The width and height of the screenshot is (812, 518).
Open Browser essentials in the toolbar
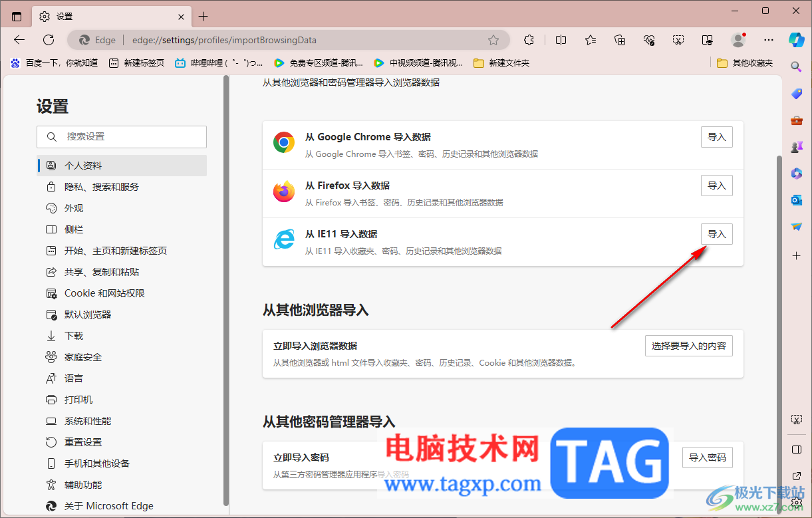tap(648, 40)
